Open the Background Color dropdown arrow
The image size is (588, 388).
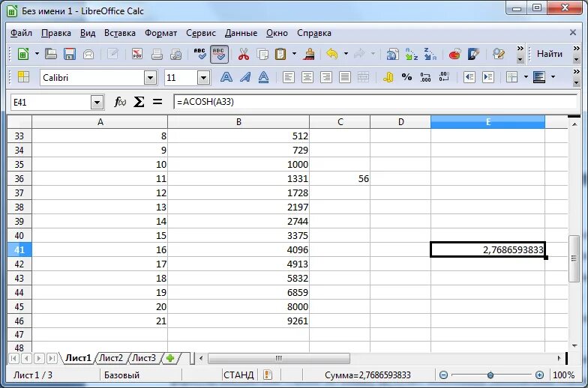pos(553,77)
